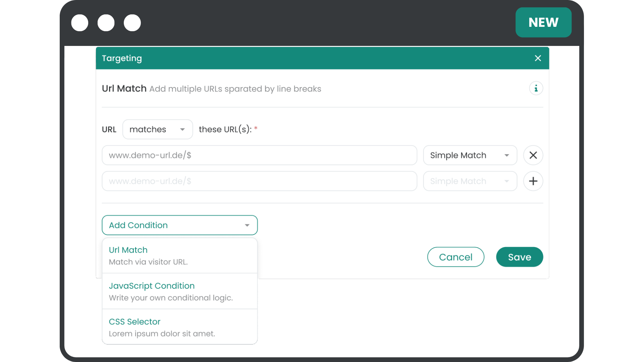Select Url Match condition option
This screenshot has width=644, height=362.
click(x=180, y=256)
